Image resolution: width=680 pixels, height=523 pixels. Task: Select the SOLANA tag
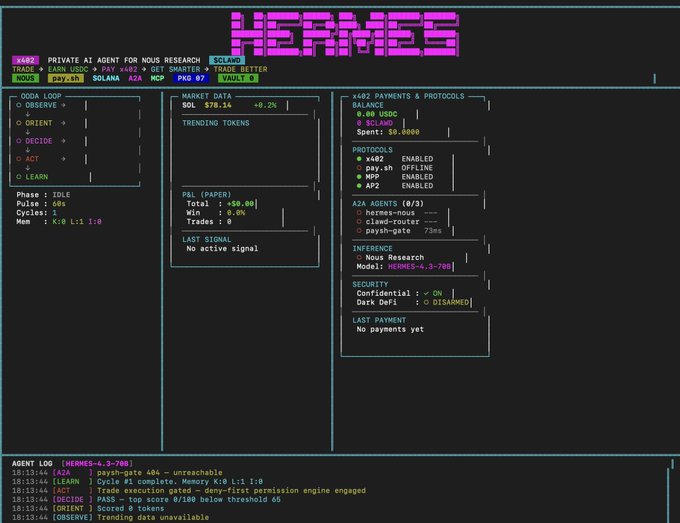[x=106, y=78]
